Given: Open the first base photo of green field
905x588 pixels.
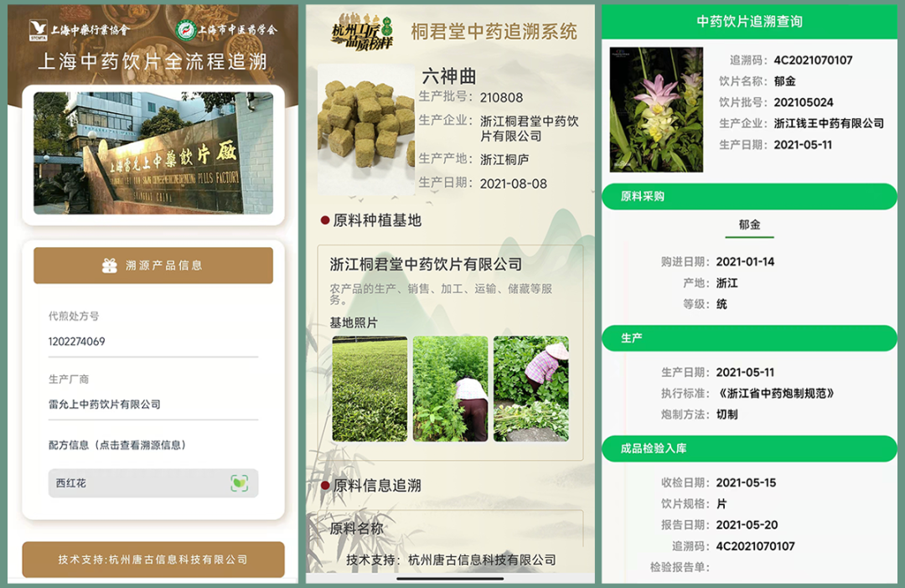Looking at the screenshot, I should click(x=370, y=389).
